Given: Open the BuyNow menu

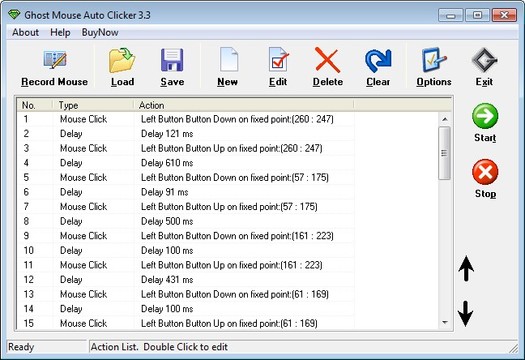Looking at the screenshot, I should point(100,32).
